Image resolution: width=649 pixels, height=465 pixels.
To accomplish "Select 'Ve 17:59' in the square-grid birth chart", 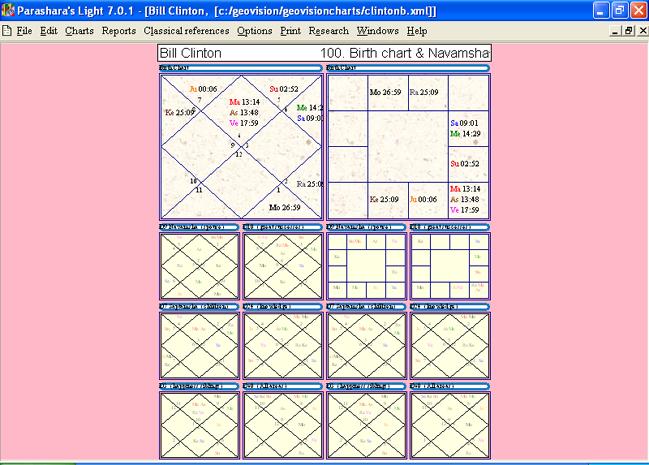I will point(464,210).
